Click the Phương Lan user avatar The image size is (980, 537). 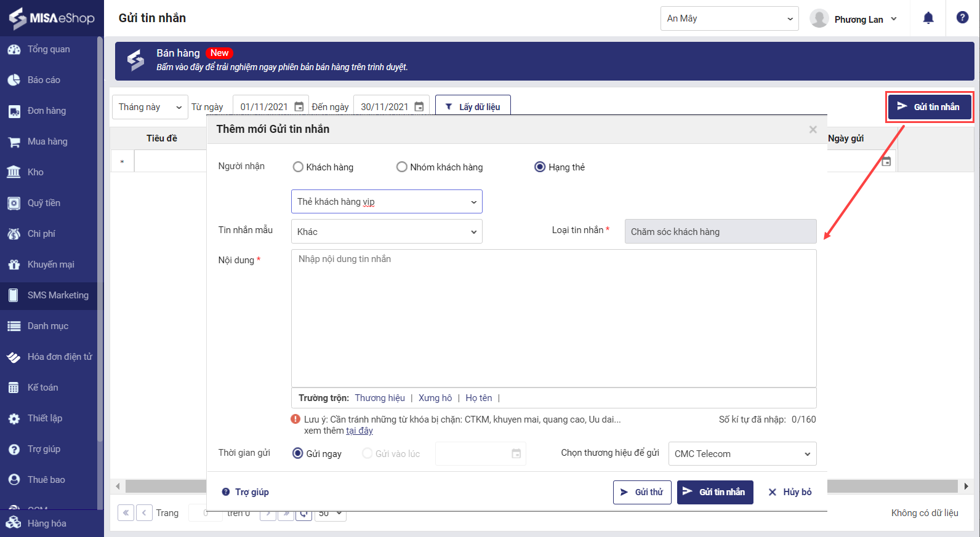(x=819, y=18)
